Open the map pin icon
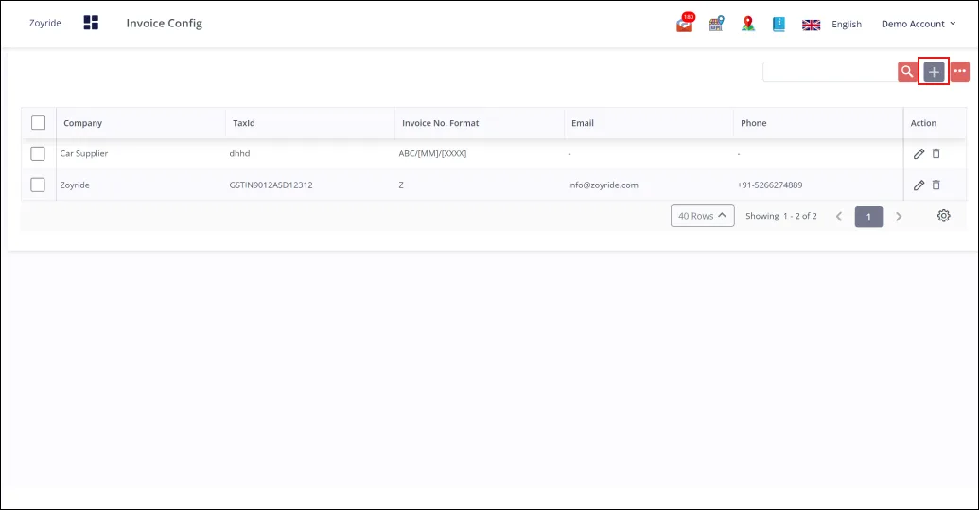Viewport: 980px width, 511px height. pyautogui.click(x=748, y=24)
